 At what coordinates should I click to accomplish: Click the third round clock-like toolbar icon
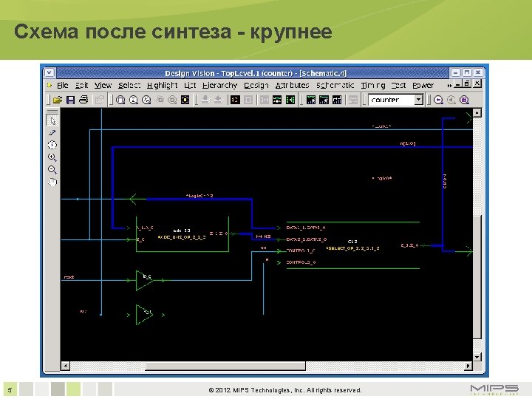pyautogui.click(x=146, y=100)
